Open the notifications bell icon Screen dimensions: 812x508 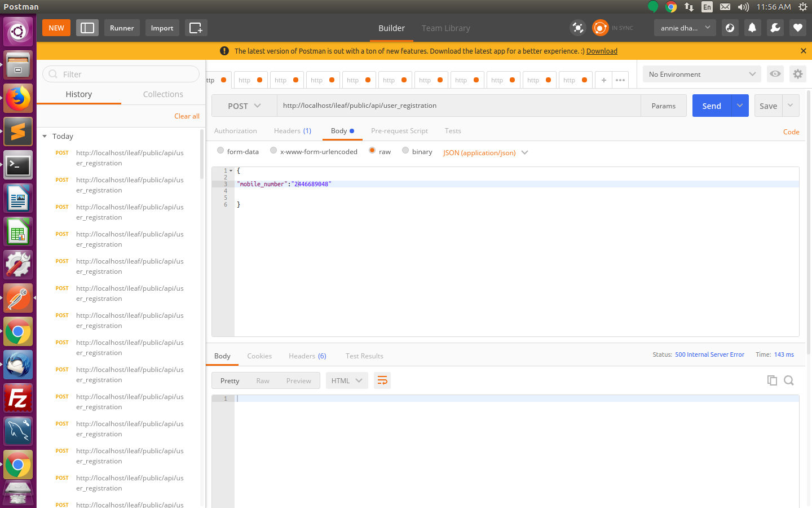pos(752,28)
